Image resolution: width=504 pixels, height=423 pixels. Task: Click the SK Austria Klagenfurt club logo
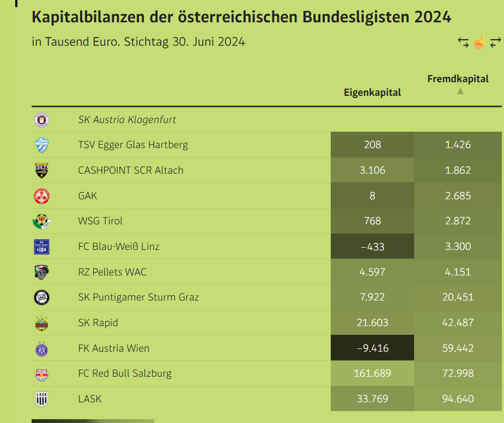[42, 120]
